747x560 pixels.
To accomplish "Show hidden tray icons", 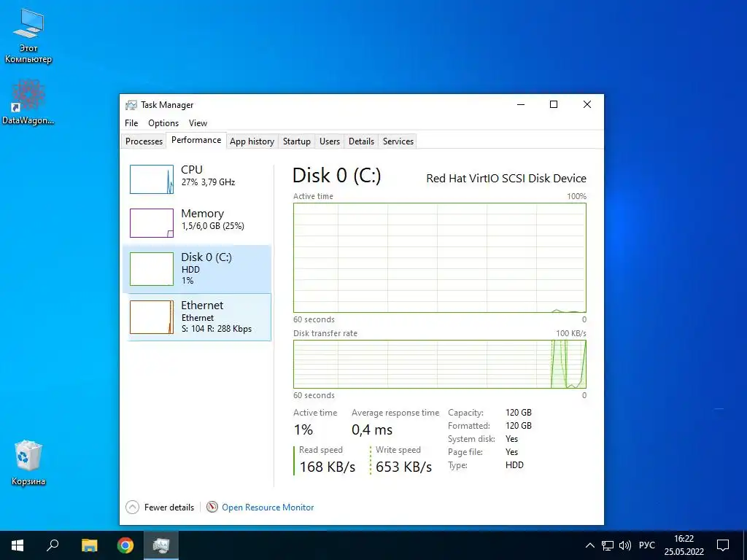I will [x=589, y=545].
